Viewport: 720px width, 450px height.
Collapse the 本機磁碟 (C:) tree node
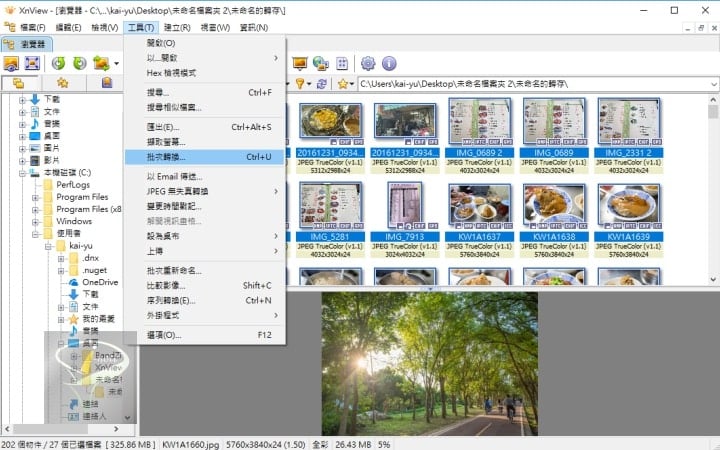coord(22,173)
